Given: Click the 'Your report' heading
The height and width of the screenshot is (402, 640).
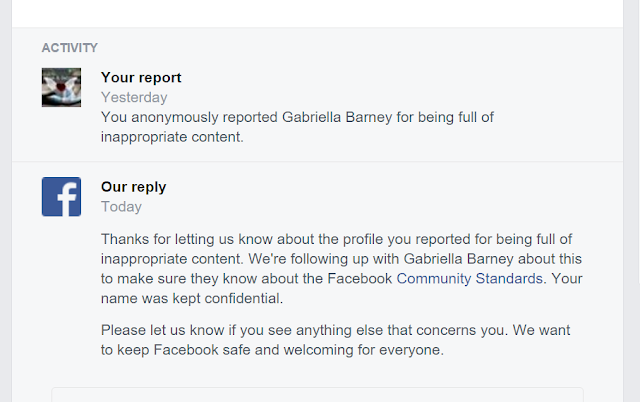Looking at the screenshot, I should (141, 77).
